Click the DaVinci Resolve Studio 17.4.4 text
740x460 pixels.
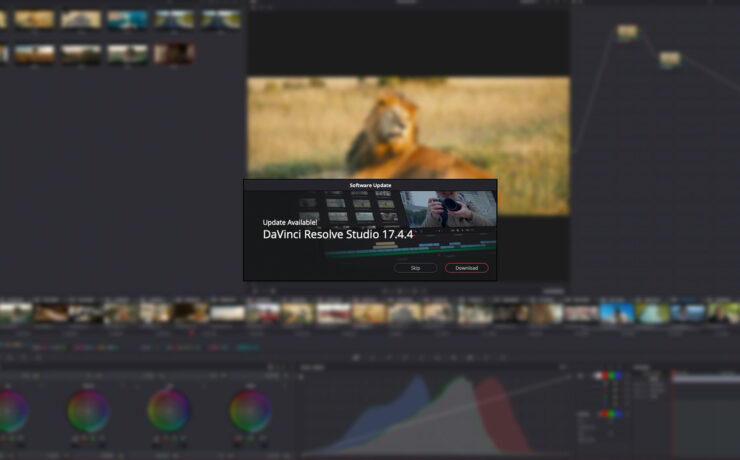coord(338,234)
